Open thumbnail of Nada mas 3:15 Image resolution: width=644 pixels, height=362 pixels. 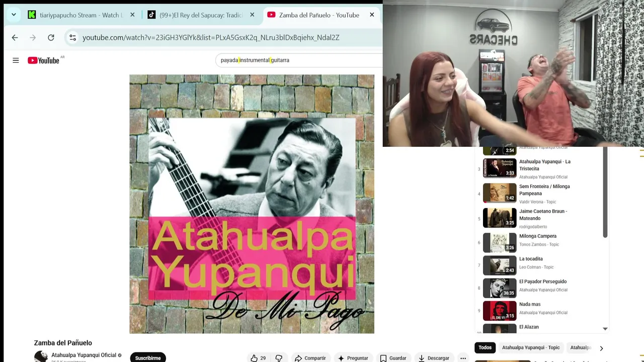[x=500, y=310]
